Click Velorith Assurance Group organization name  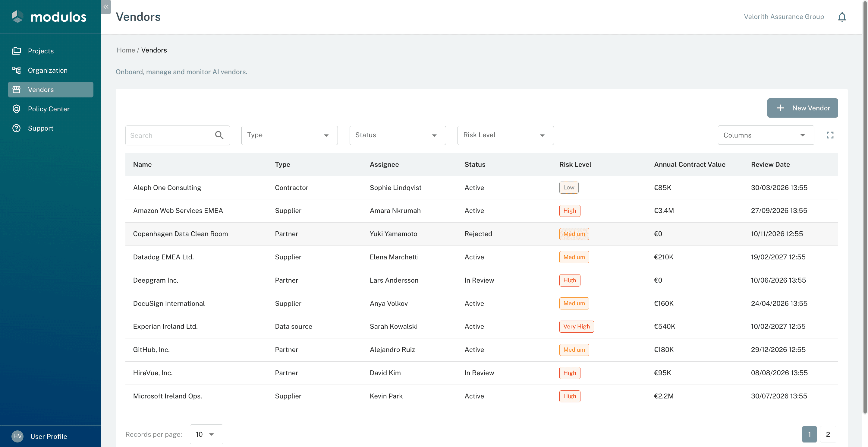coord(784,17)
